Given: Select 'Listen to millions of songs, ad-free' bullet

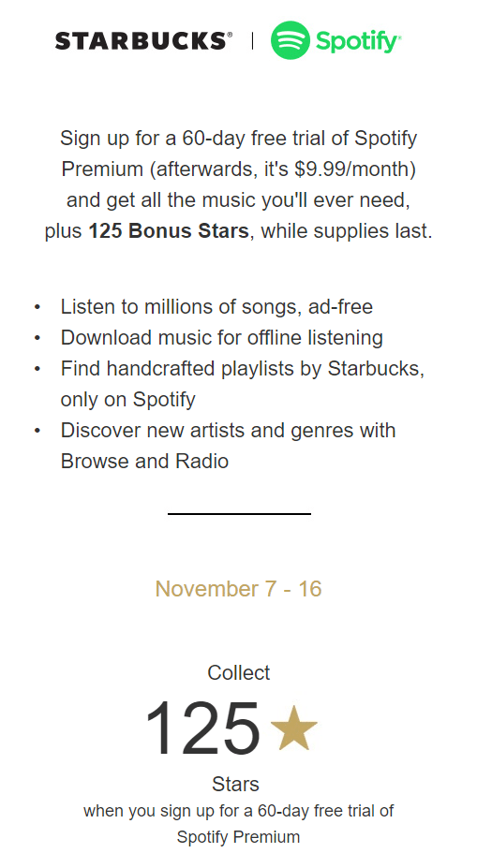Looking at the screenshot, I should [x=216, y=307].
